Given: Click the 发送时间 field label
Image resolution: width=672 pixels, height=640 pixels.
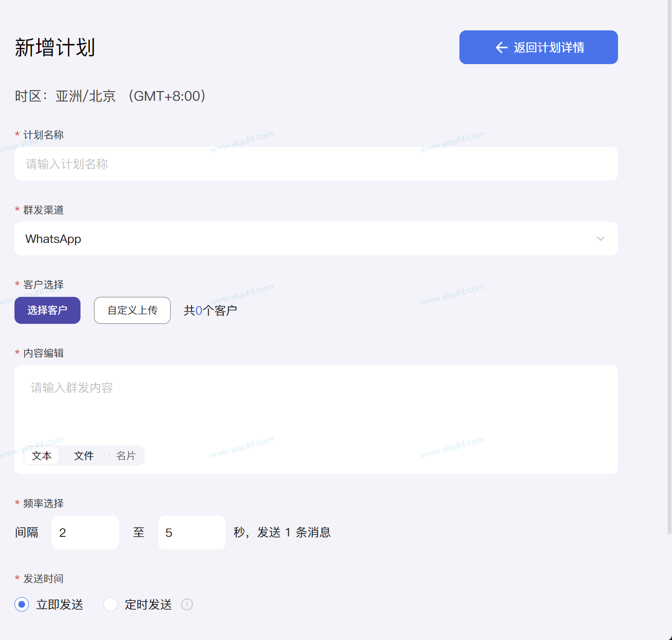Looking at the screenshot, I should 43,579.
